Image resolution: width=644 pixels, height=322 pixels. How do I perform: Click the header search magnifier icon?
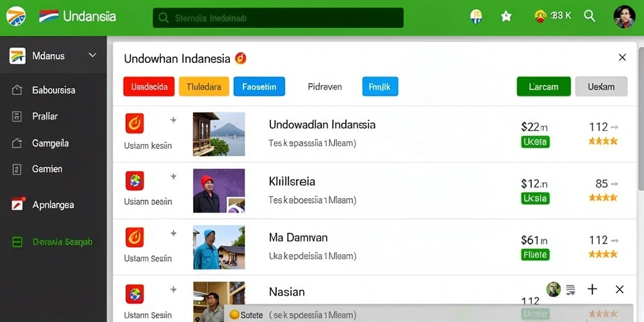click(x=589, y=16)
